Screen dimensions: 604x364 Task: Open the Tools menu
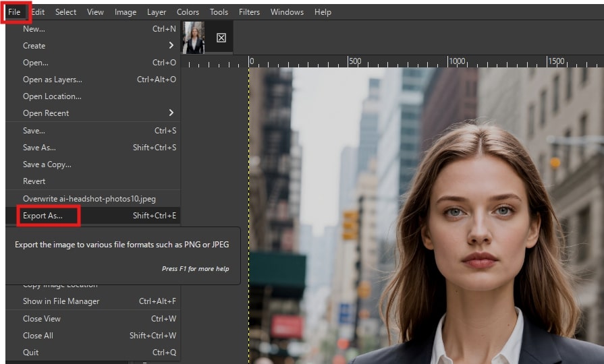click(219, 12)
